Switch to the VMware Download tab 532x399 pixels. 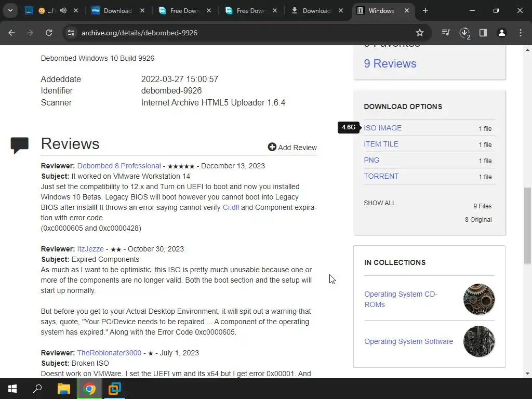(117, 10)
